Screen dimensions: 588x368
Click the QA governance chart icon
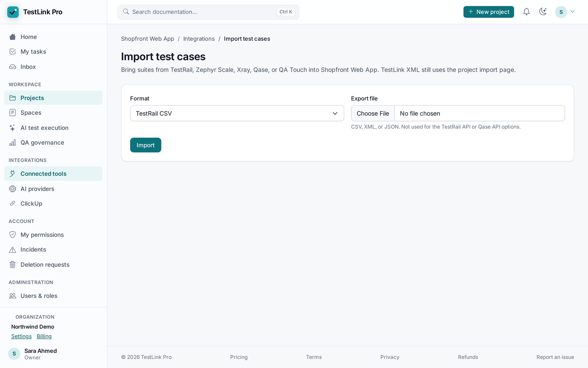[x=12, y=142]
